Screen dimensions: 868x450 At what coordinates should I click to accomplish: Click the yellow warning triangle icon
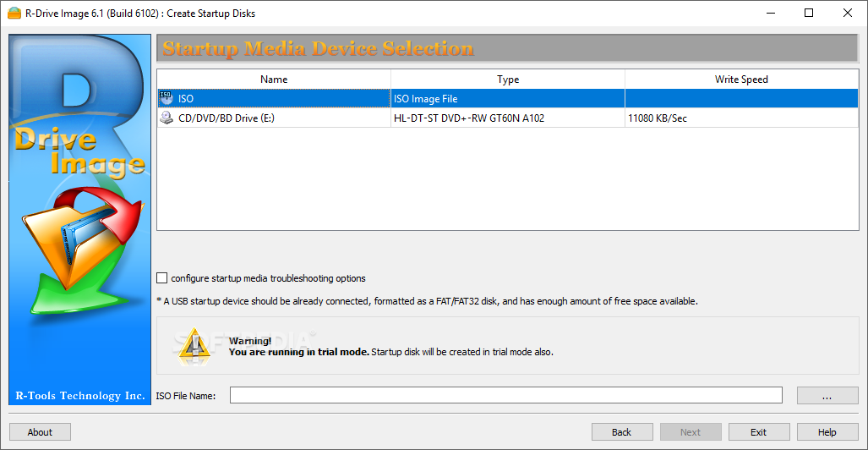(x=194, y=345)
